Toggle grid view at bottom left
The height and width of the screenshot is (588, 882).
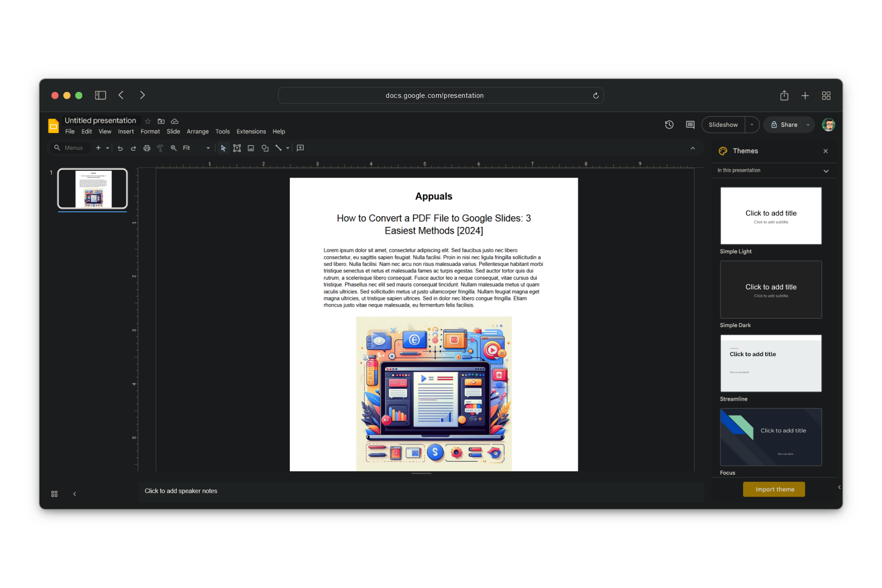click(x=54, y=494)
